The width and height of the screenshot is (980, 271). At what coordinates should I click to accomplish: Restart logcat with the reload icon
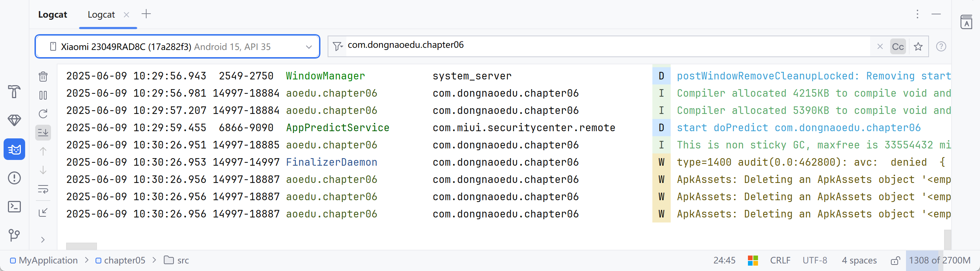tap(43, 114)
